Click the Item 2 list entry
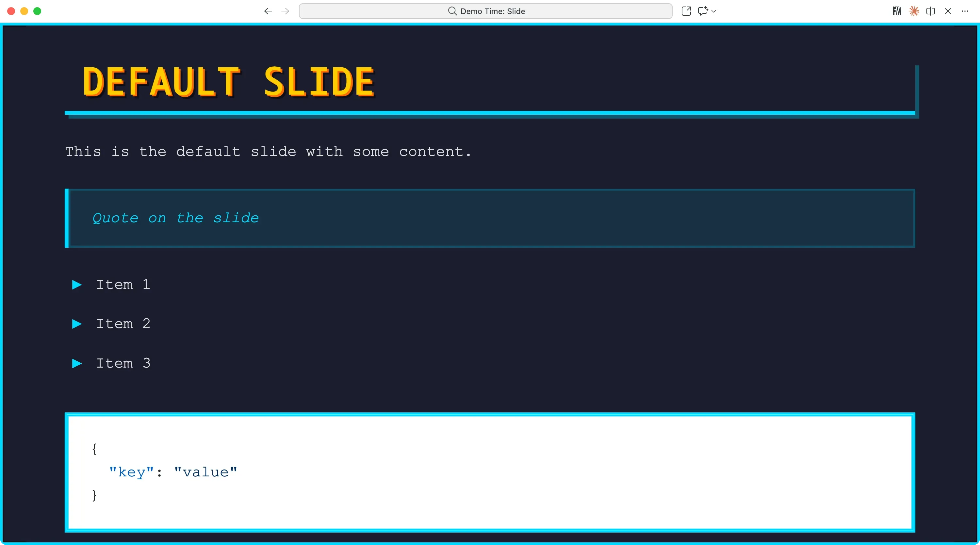The height and width of the screenshot is (545, 980). pos(123,324)
